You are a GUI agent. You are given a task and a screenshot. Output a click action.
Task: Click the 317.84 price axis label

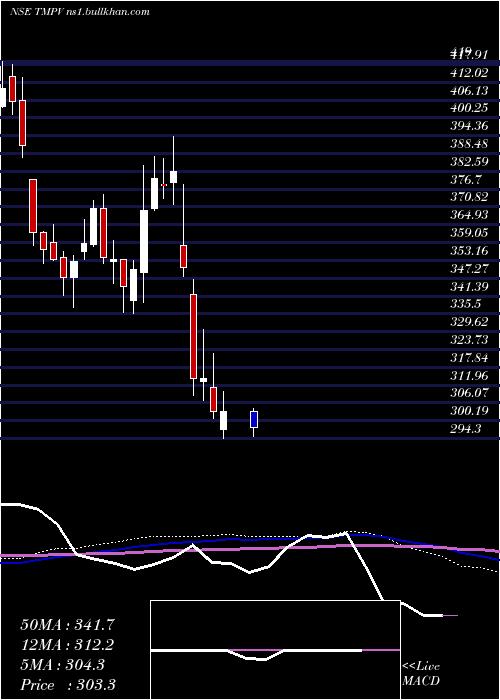point(469,358)
